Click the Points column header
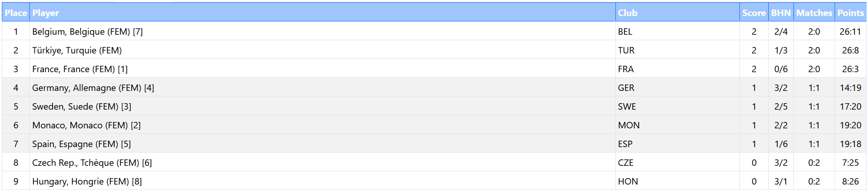 click(x=850, y=13)
